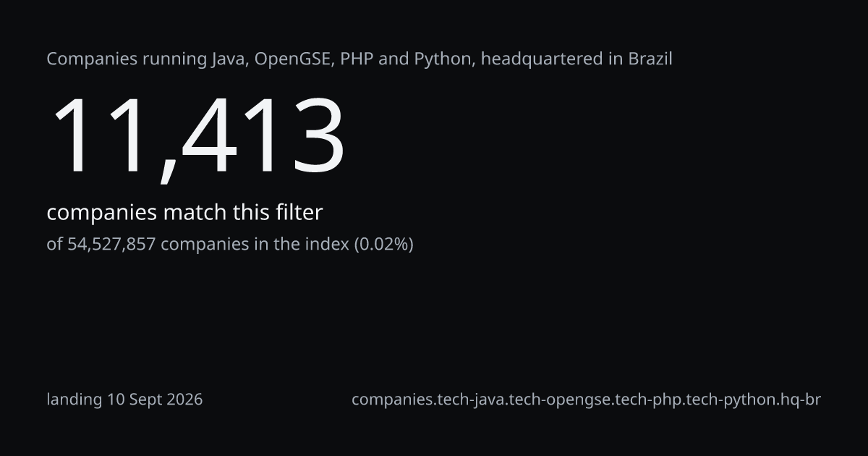This screenshot has width=868, height=456.
Task: Select Brazil in the heading text
Action: coord(650,59)
